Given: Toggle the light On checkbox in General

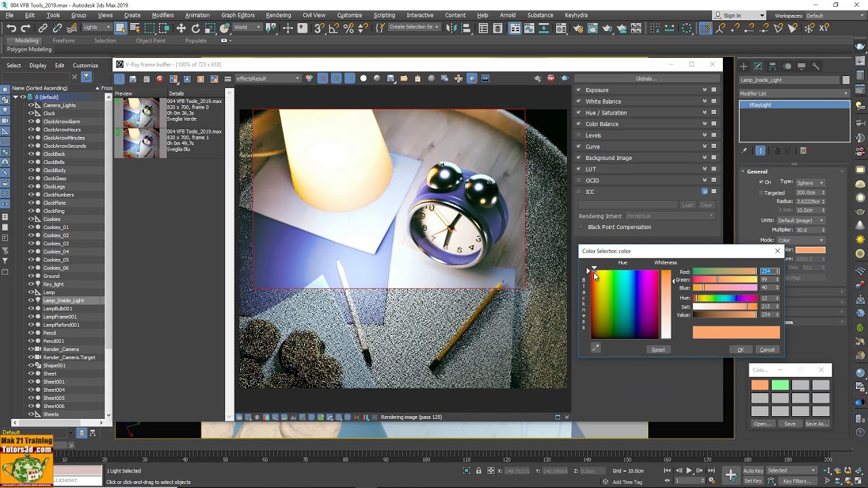Looking at the screenshot, I should pyautogui.click(x=761, y=182).
